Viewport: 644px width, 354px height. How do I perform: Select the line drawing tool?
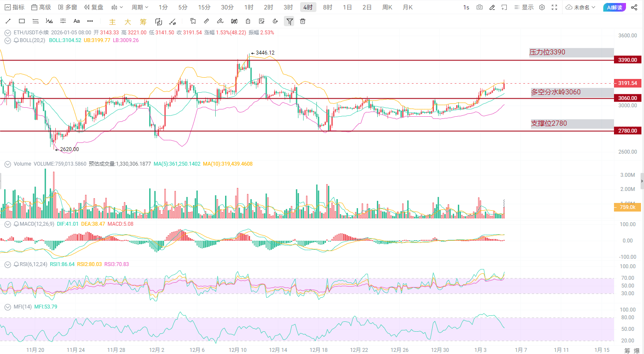pyautogui.click(x=8, y=21)
